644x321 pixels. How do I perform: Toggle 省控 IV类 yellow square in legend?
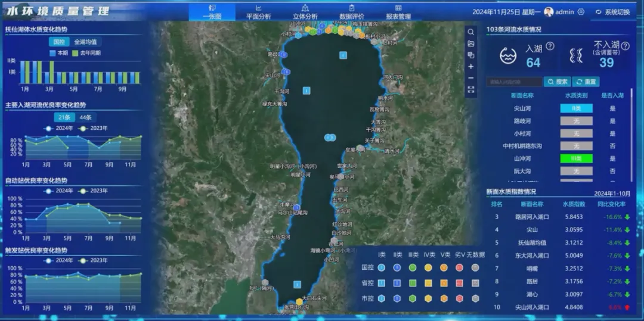428,283
